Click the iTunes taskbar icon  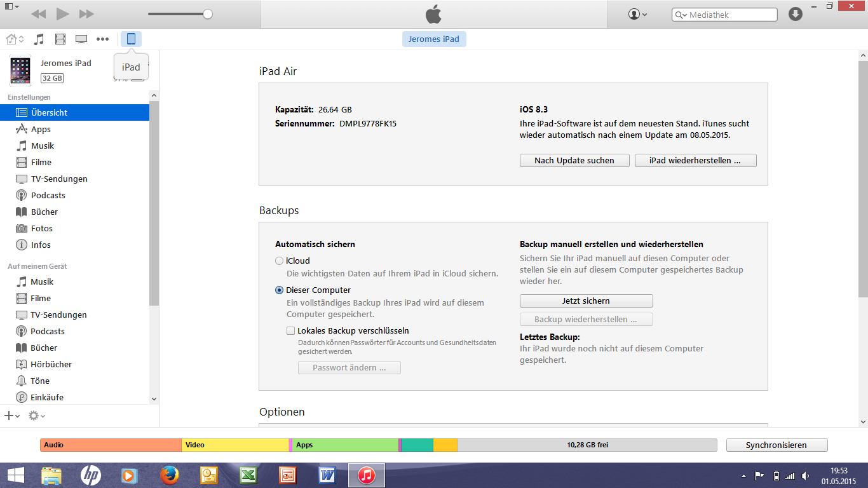tap(366, 475)
